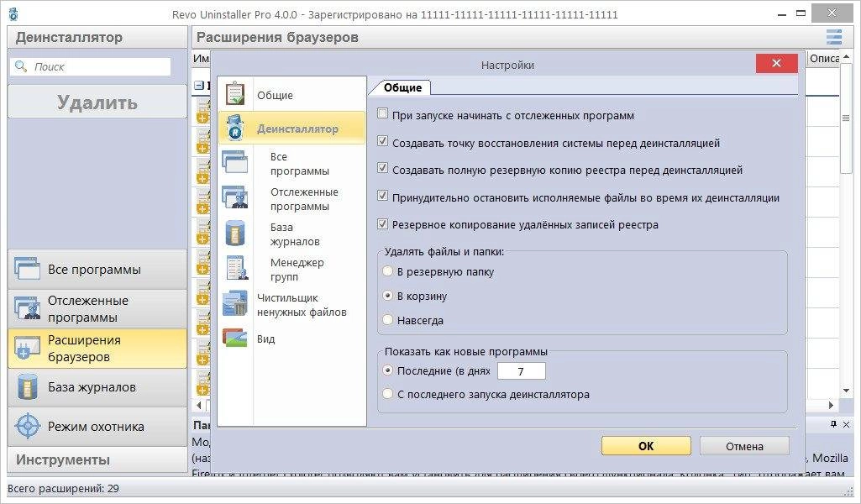Toggle Создавать полную резервную копию реестра checkbox
Screen dimensions: 861x504
[x=383, y=169]
